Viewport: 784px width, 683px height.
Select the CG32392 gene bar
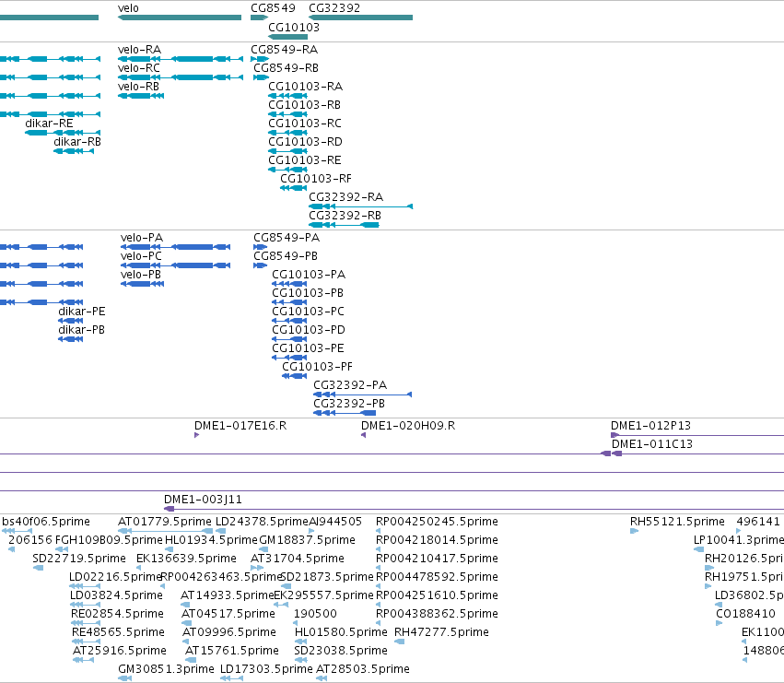click(360, 18)
